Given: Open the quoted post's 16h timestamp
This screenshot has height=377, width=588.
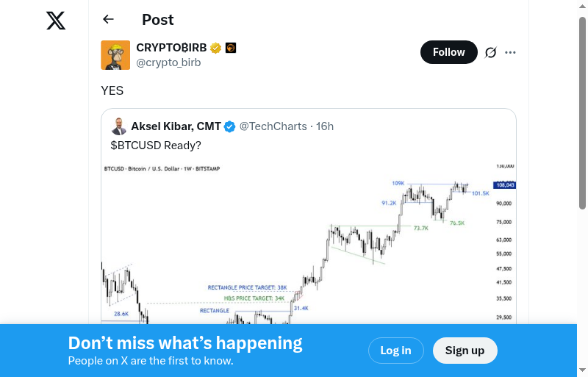Looking at the screenshot, I should pyautogui.click(x=325, y=126).
